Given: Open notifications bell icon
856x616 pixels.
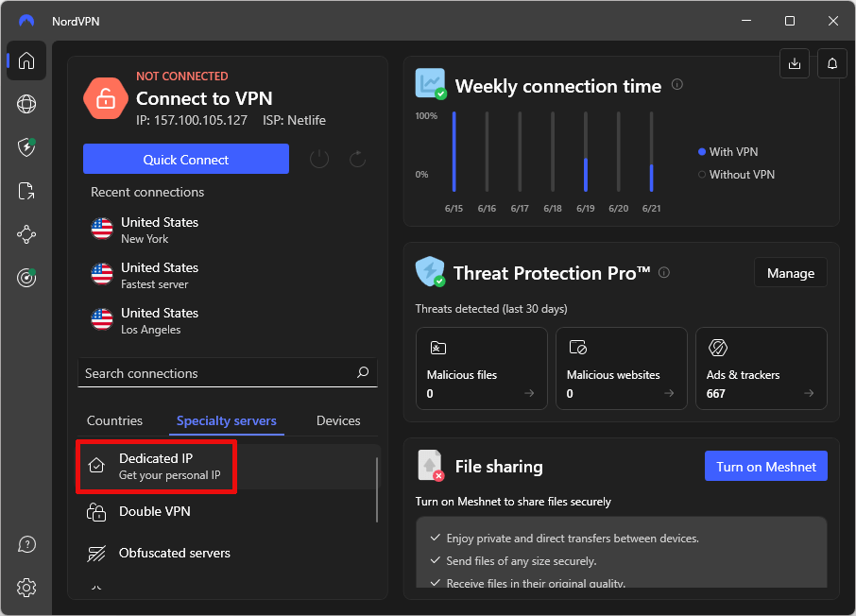Looking at the screenshot, I should coord(832,63).
